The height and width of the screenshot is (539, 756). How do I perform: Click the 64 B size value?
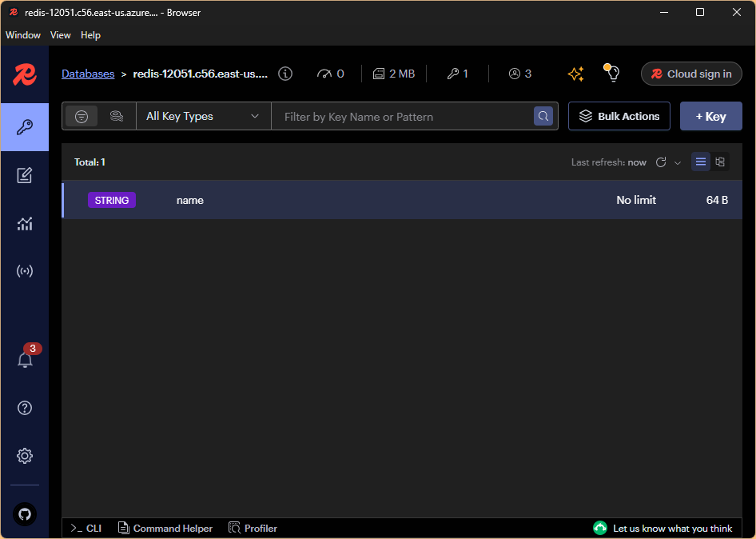click(x=717, y=200)
